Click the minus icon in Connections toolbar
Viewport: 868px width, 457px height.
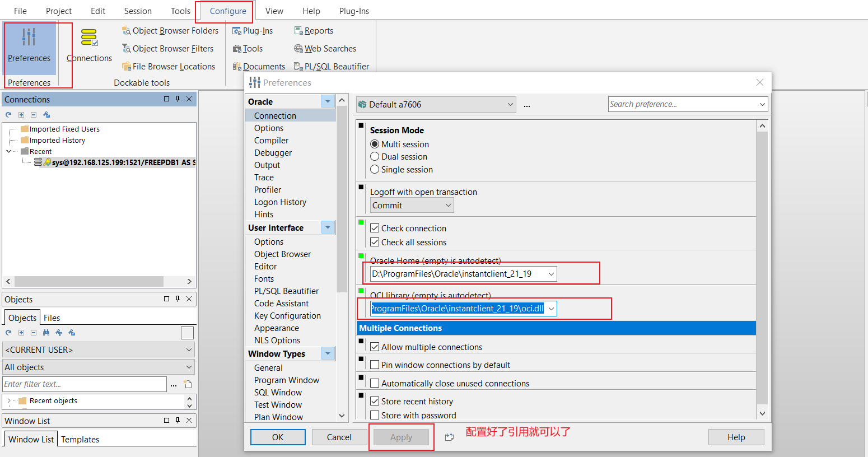34,115
